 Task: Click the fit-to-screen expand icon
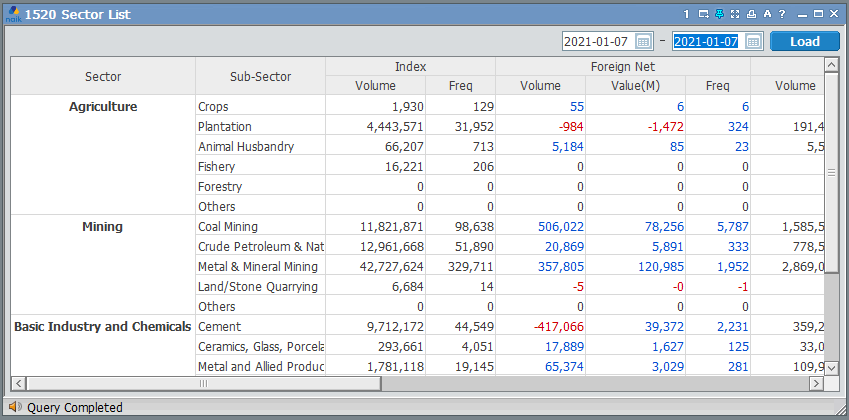[735, 14]
